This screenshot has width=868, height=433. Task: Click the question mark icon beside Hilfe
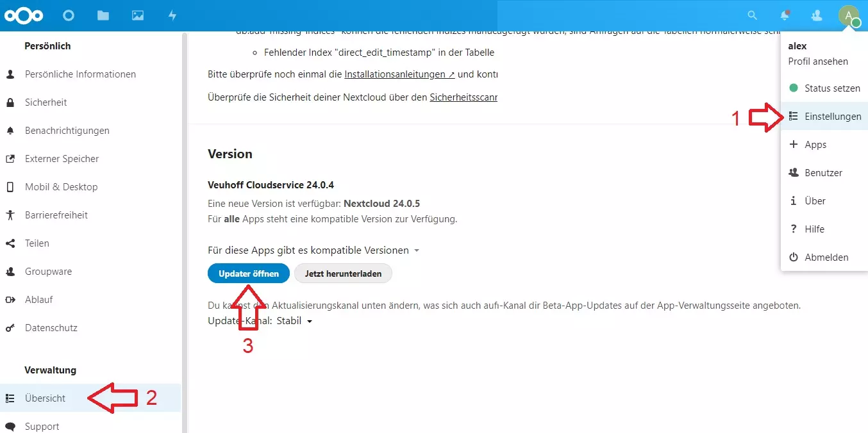pos(794,229)
